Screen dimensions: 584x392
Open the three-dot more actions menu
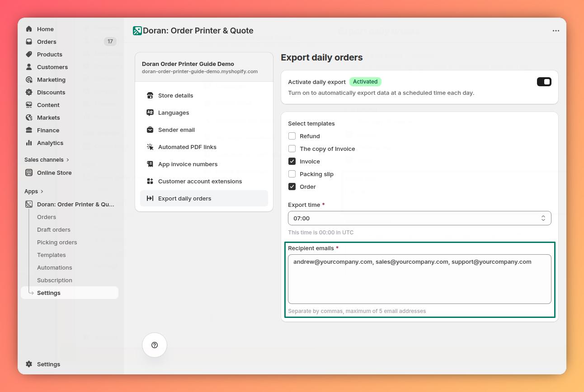(556, 31)
